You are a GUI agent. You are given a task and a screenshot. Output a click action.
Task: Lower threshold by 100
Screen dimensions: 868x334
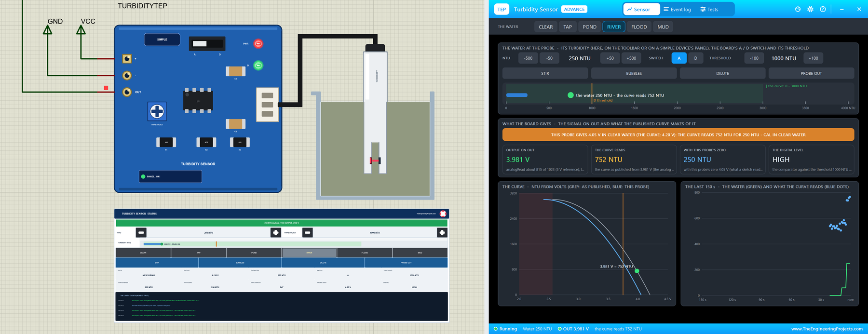tap(754, 58)
